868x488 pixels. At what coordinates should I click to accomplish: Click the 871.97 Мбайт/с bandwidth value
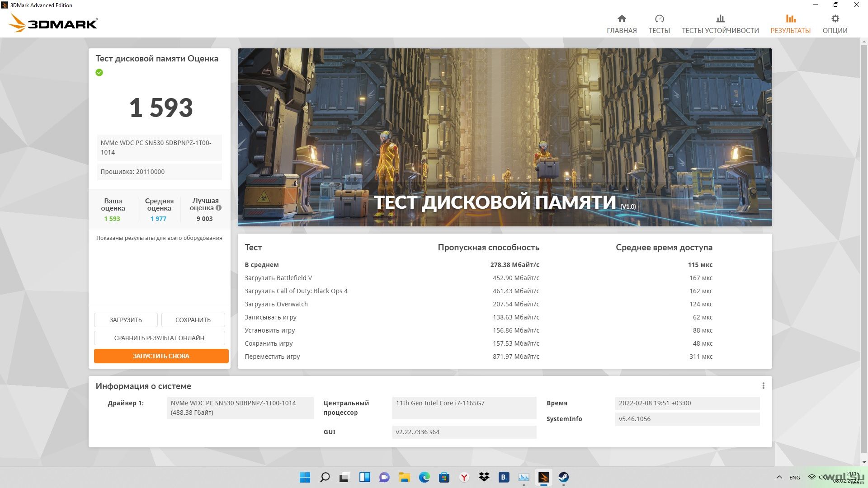[516, 357]
